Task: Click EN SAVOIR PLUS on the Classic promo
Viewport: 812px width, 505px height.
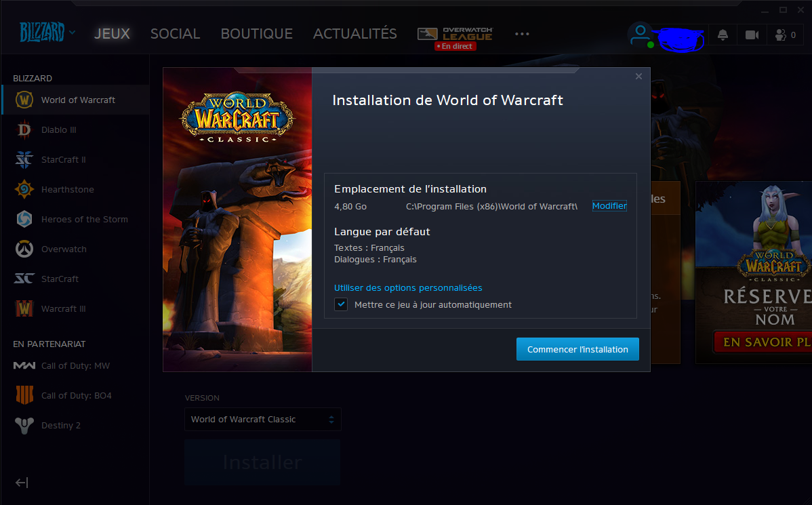Action: (x=763, y=342)
